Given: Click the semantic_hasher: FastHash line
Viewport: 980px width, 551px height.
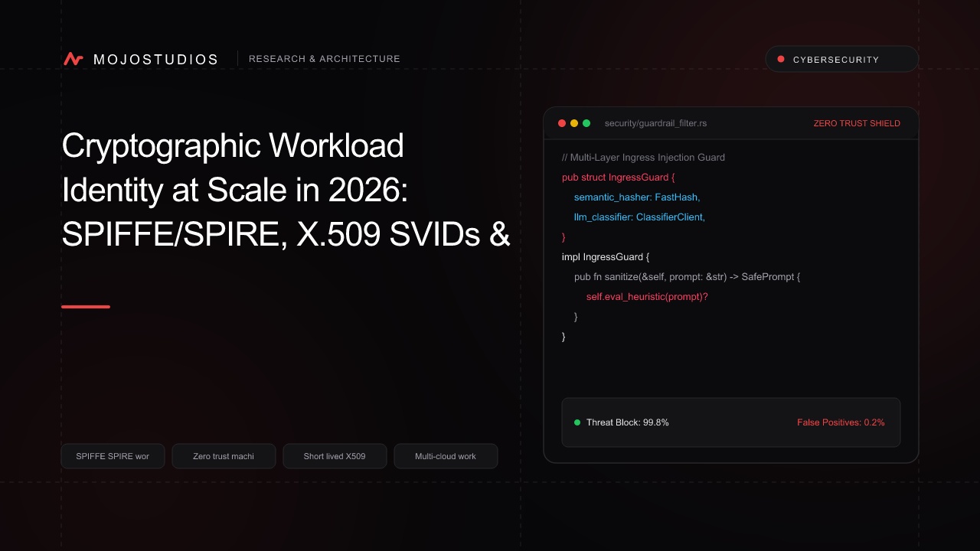Looking at the screenshot, I should (x=637, y=197).
